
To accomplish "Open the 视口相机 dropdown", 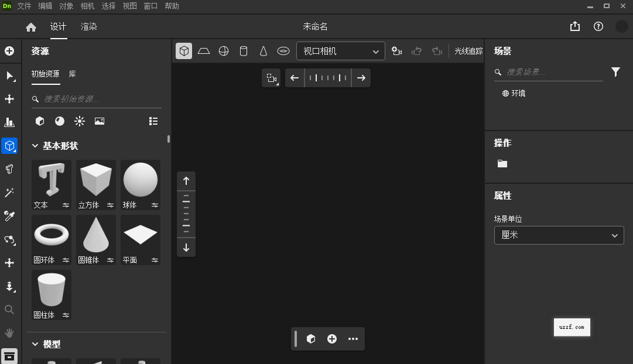I will tap(340, 51).
